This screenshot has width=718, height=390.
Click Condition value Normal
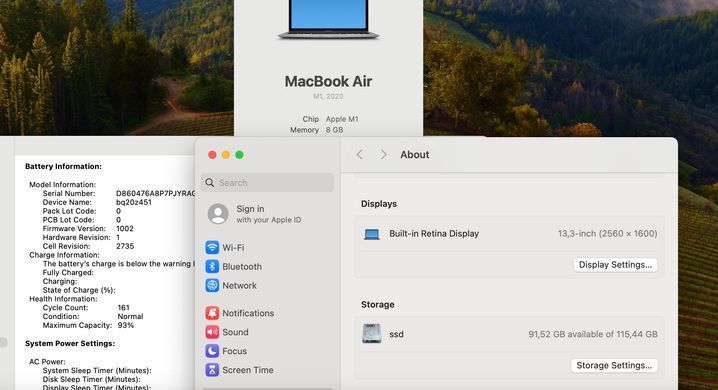click(130, 316)
